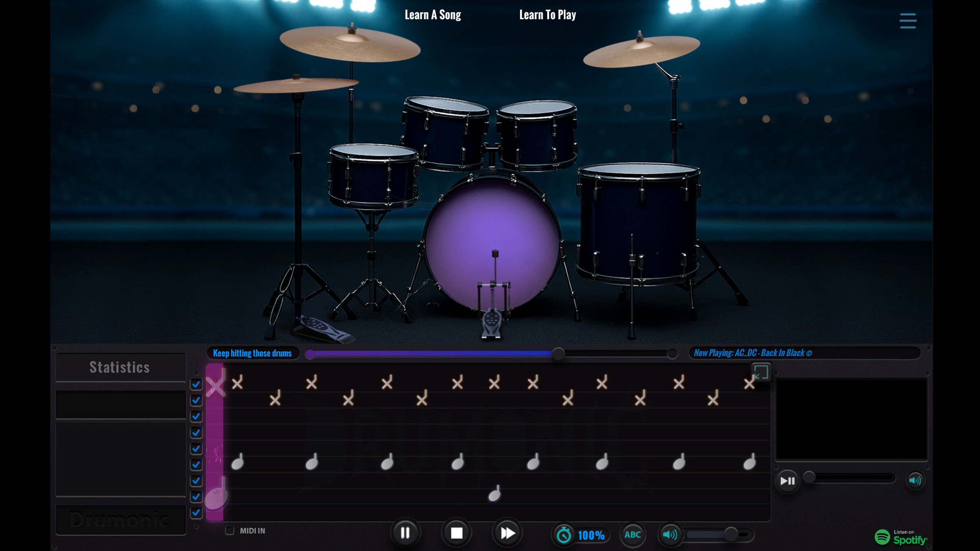Open the Learn A Song menu

[x=432, y=15]
